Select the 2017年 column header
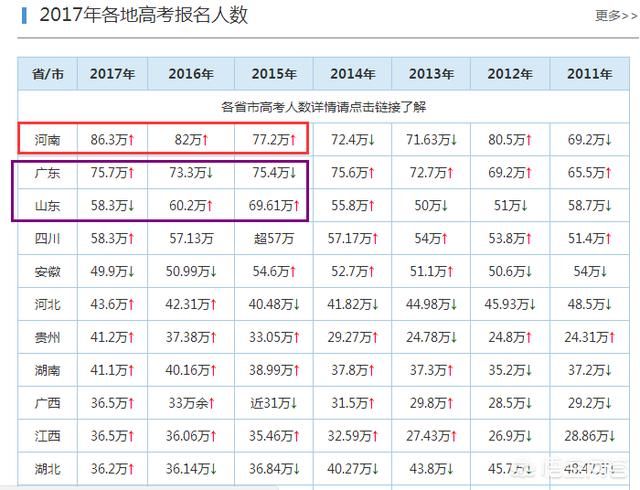 110,74
